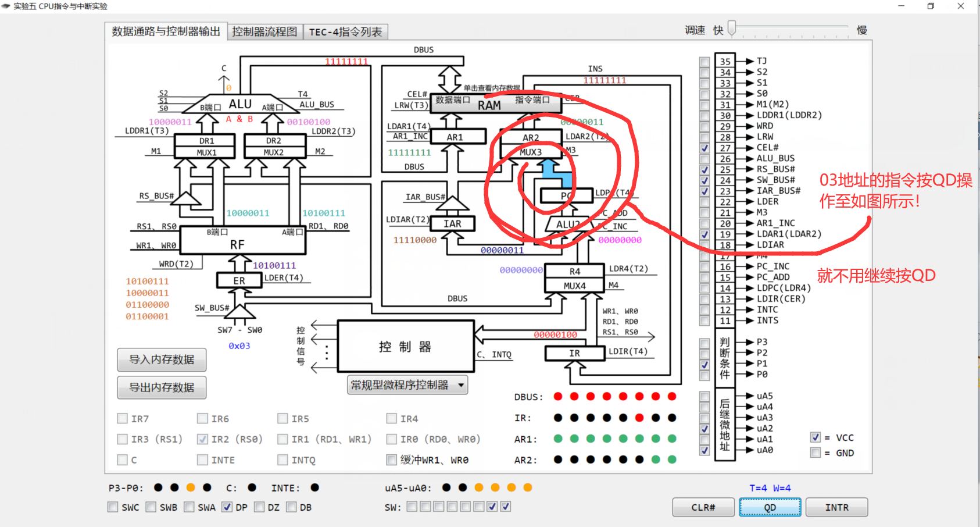Open the 常规型微程序控制器 dropdown
This screenshot has width=980, height=527.
point(407,385)
